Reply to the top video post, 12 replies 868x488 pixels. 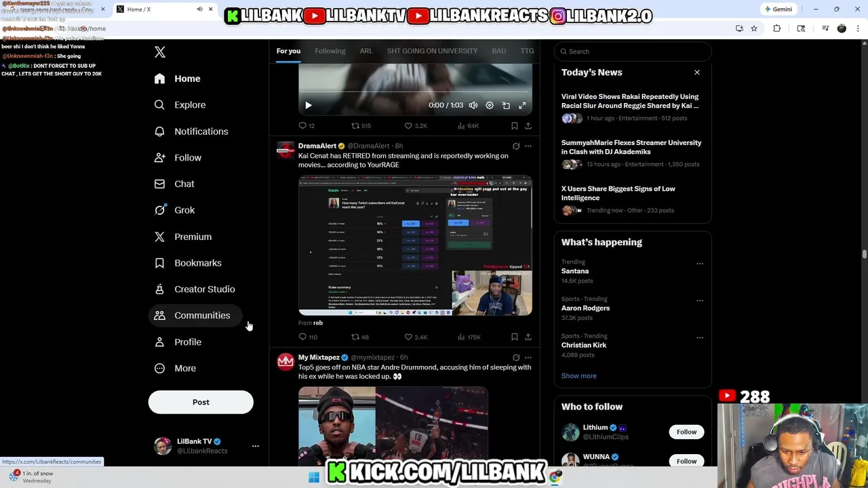pyautogui.click(x=307, y=125)
